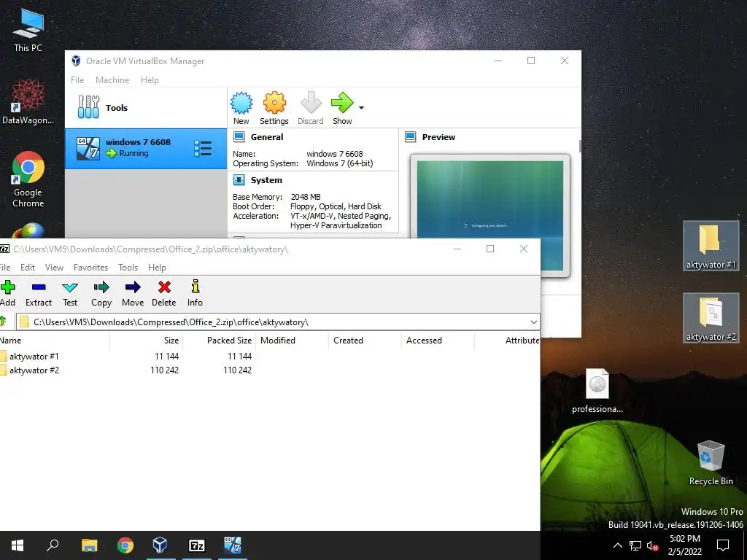Select the windows 7 6608 virtual machine
This screenshot has width=747, height=560.
[146, 149]
